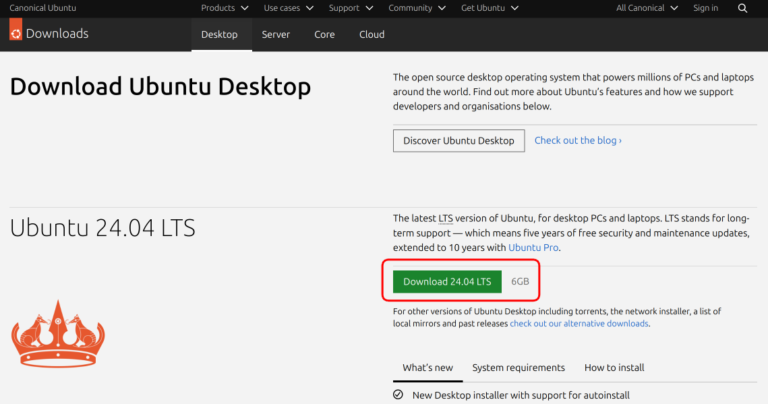768x404 pixels.
Task: Follow the Check out the blog link
Action: [578, 141]
